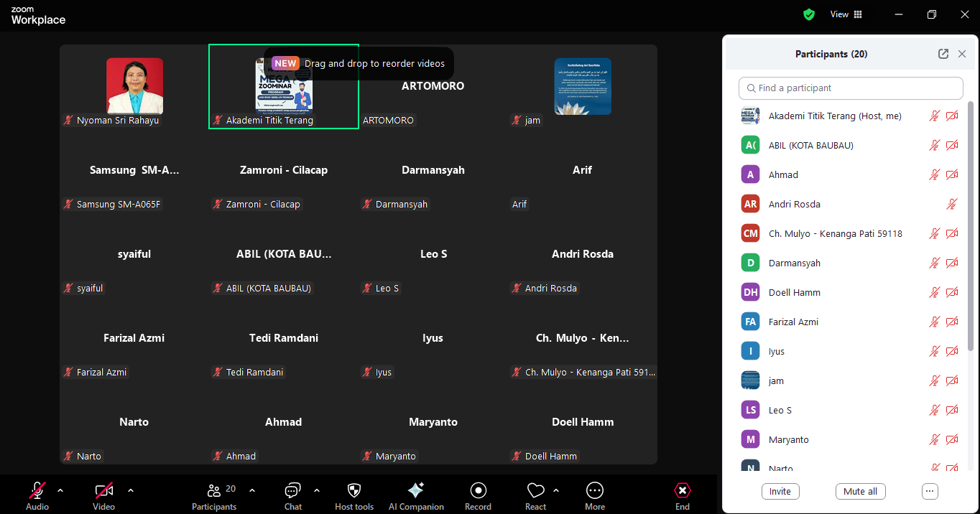Open the View layout menu

pos(846,14)
